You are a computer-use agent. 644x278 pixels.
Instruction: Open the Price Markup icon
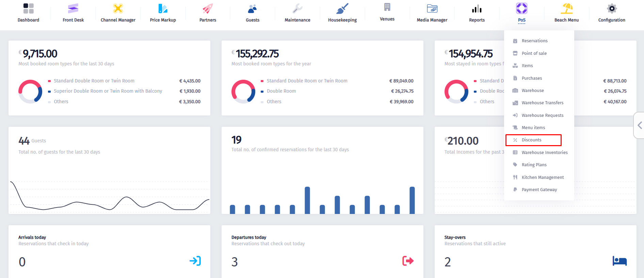pyautogui.click(x=163, y=9)
